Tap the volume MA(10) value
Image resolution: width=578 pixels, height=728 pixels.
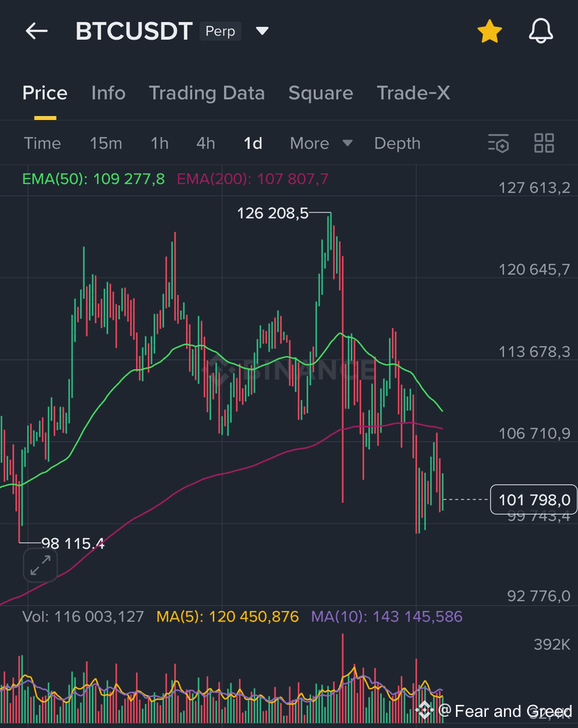[x=386, y=617]
